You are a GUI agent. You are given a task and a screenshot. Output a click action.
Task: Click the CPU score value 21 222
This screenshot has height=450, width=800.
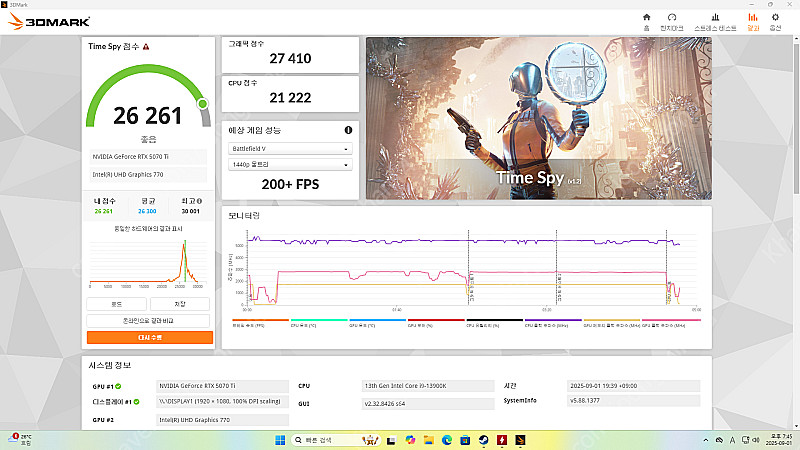(290, 97)
